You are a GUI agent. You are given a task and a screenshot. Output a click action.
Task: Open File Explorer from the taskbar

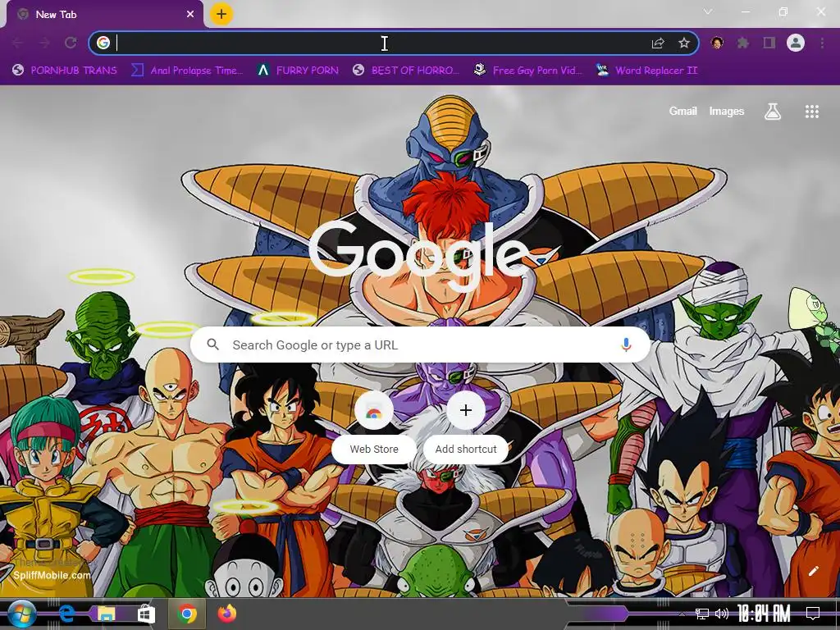coord(106,614)
